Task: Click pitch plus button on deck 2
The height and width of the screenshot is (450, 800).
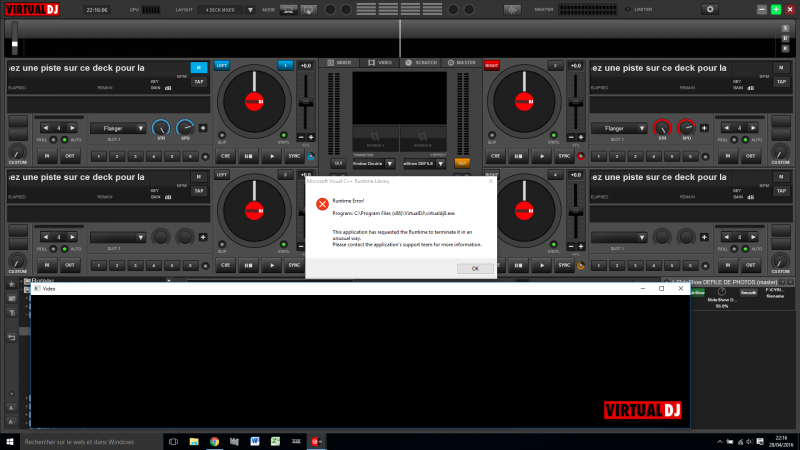Action: [x=581, y=138]
